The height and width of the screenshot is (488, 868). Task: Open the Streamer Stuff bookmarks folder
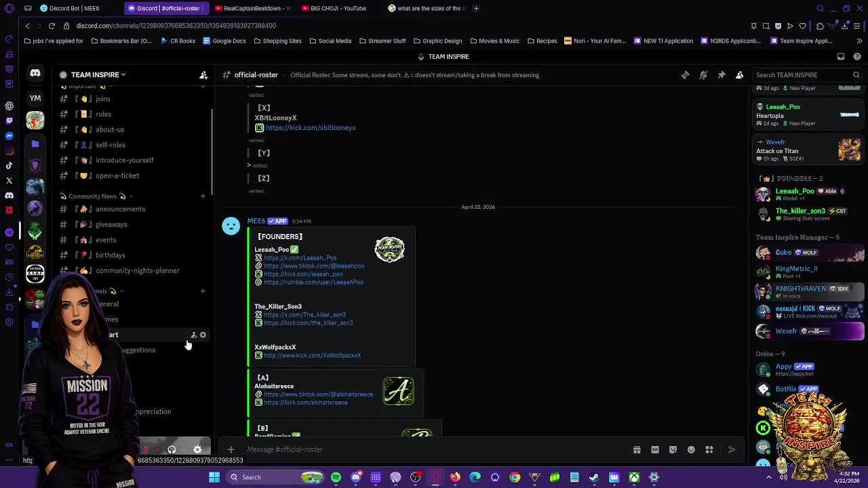pyautogui.click(x=382, y=41)
